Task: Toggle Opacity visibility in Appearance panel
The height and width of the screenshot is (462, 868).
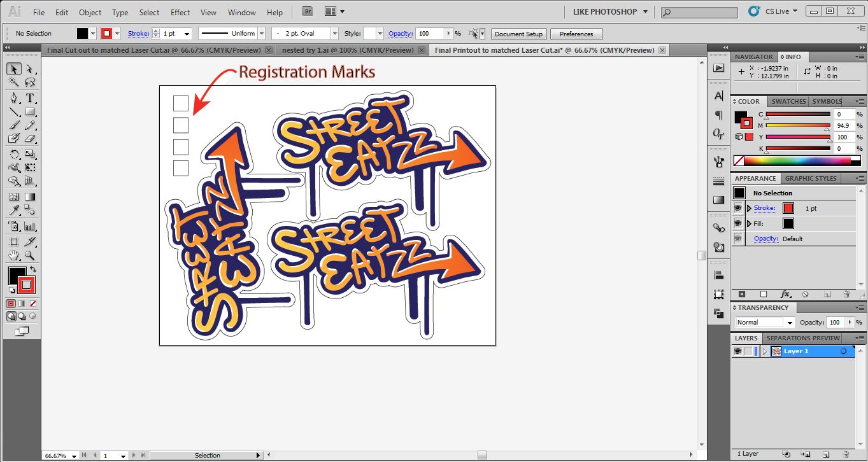Action: [738, 239]
